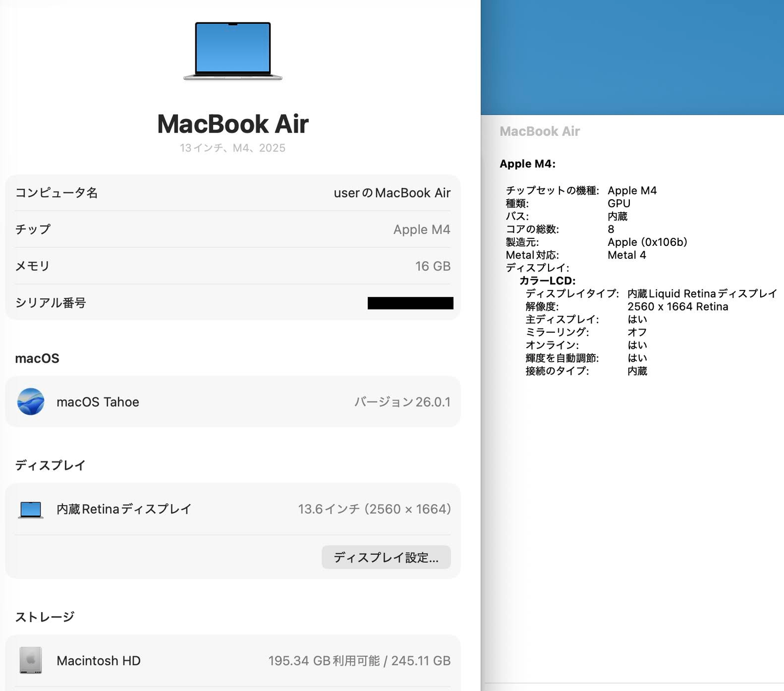The image size is (784, 691).
Task: Select the チップ Apple M4 row
Action: point(232,229)
